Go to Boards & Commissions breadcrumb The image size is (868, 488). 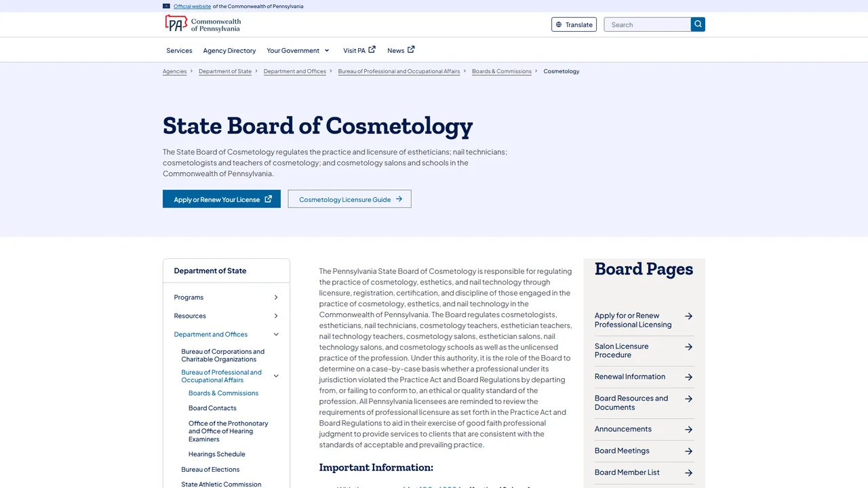(502, 71)
